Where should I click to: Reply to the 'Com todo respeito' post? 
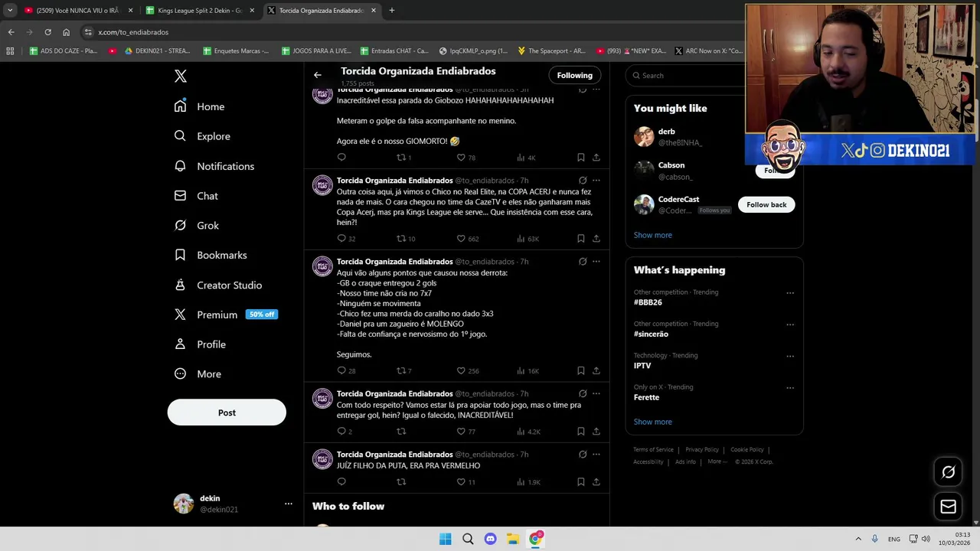(341, 431)
